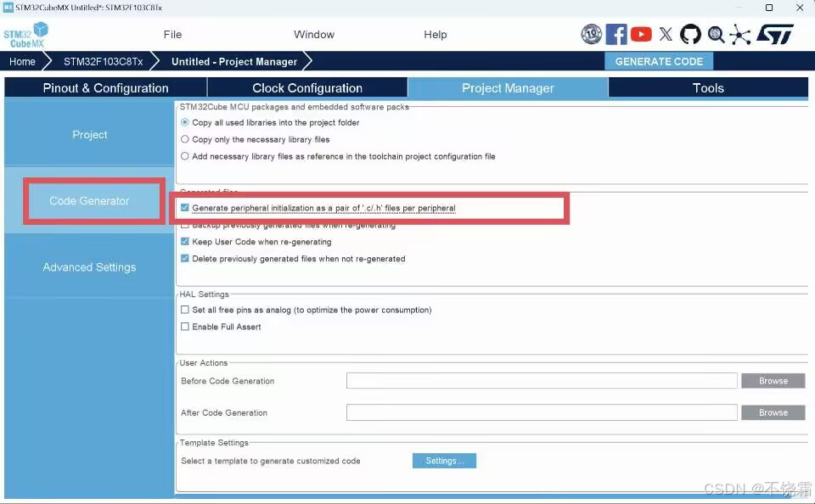Click the 'User Actions' group label
The height and width of the screenshot is (504, 815).
(x=203, y=362)
